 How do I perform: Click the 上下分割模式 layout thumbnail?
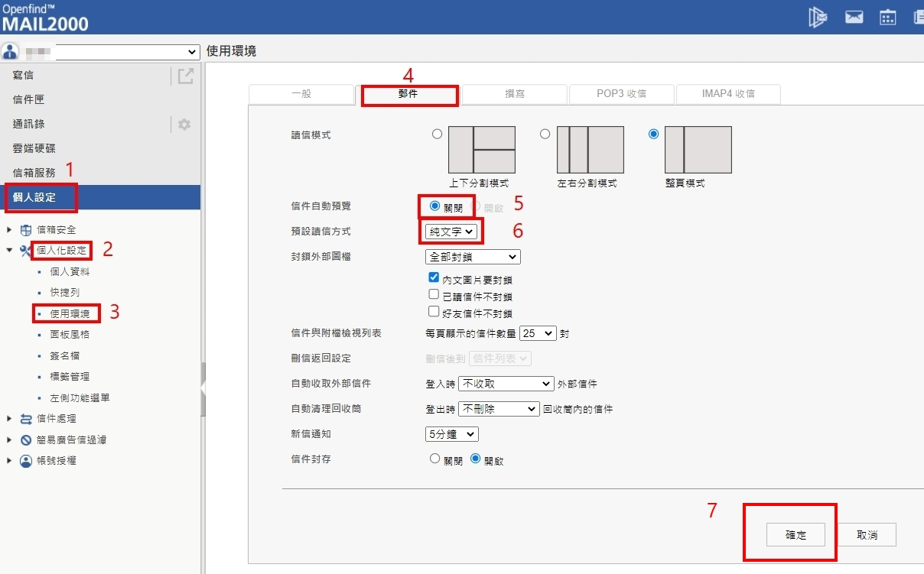tap(482, 150)
